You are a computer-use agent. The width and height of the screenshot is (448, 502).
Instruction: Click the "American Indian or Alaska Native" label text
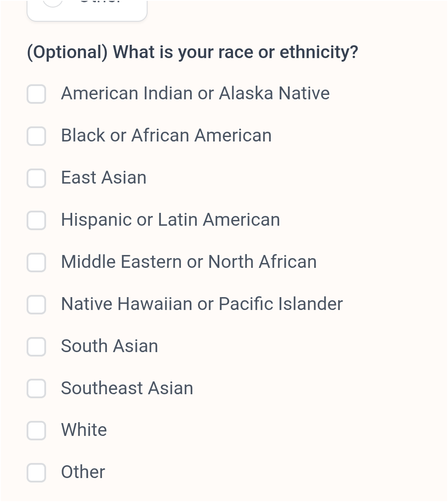pyautogui.click(x=195, y=94)
